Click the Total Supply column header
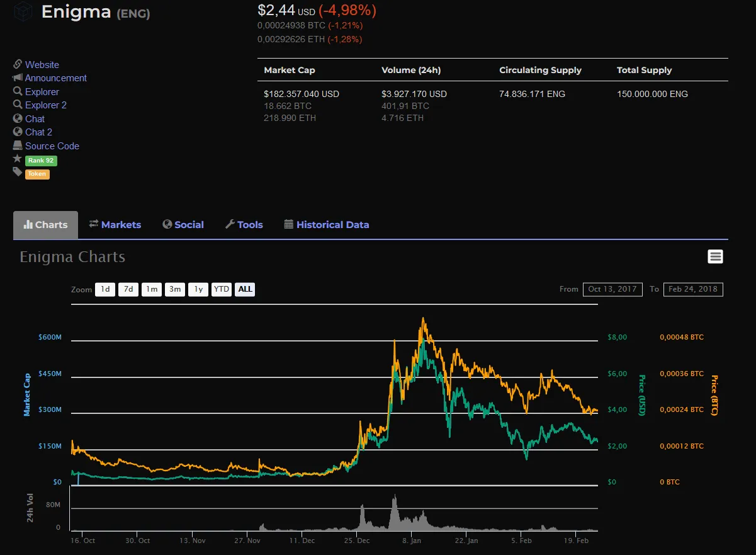Viewport: 756px width, 555px height. pyautogui.click(x=645, y=70)
